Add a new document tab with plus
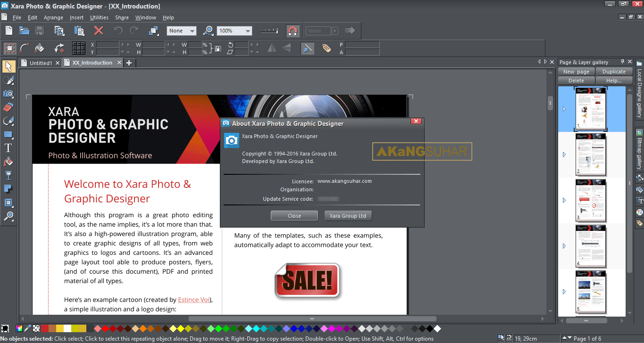644x343 pixels. pyautogui.click(x=129, y=63)
